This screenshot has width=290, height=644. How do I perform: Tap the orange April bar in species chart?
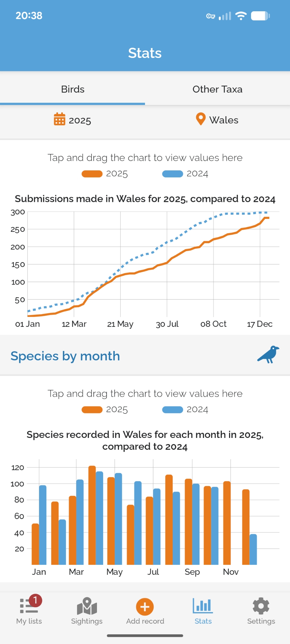[x=92, y=515]
